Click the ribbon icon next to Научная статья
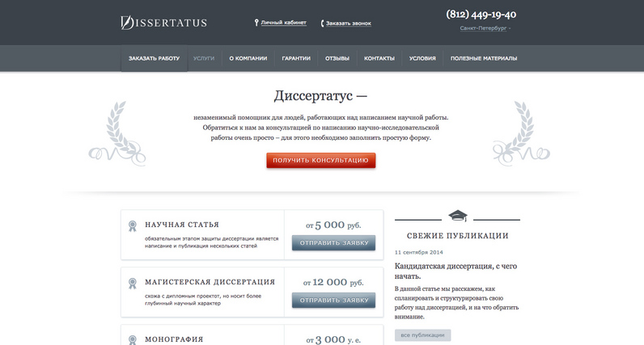The width and height of the screenshot is (644, 345). pos(132,226)
